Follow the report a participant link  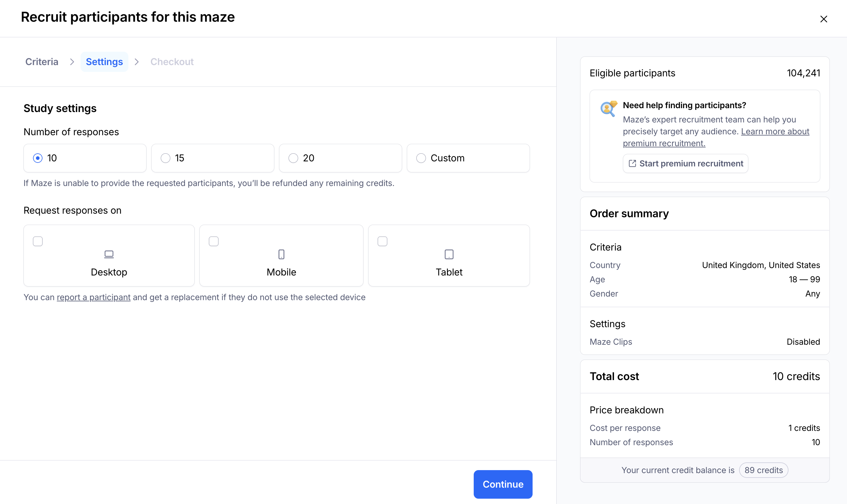pos(93,297)
